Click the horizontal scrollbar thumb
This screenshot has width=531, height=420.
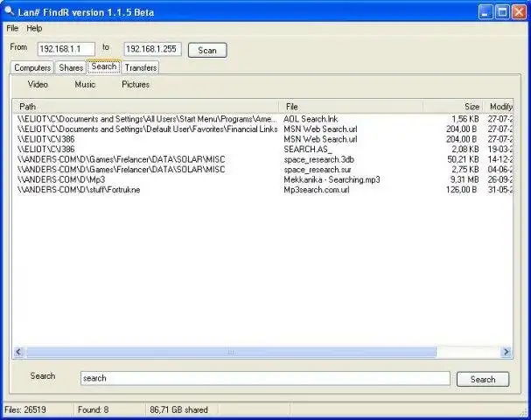click(x=231, y=352)
